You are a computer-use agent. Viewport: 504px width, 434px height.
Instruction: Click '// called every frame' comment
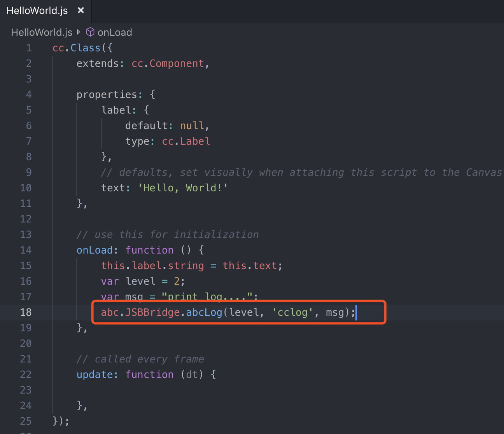[140, 359]
